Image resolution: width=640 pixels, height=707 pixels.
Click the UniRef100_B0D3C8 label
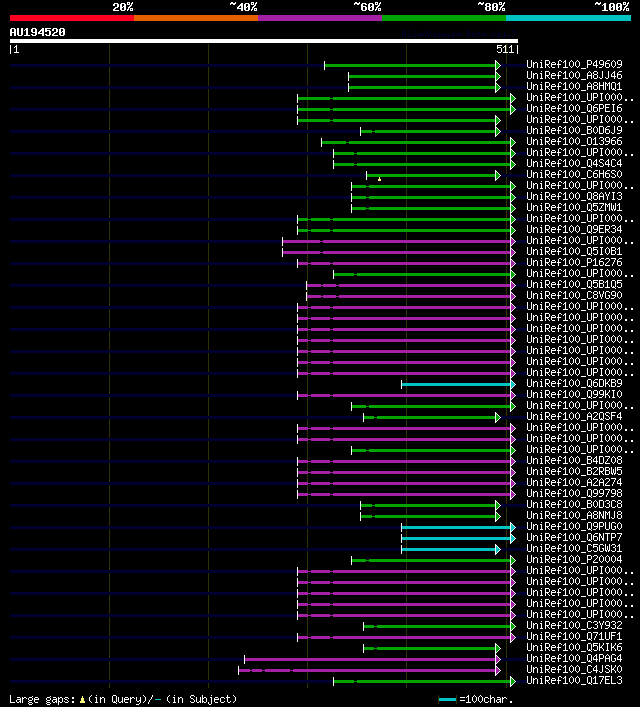pyautogui.click(x=574, y=504)
